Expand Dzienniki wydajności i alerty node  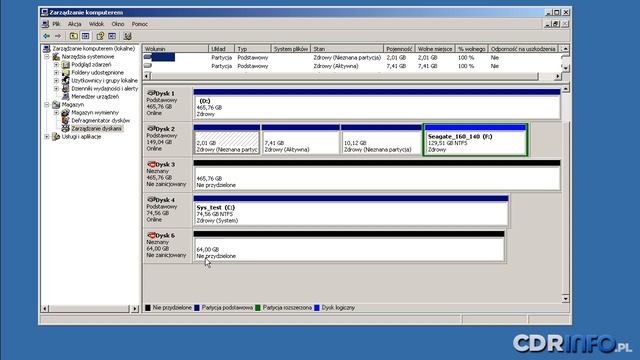(x=56, y=89)
